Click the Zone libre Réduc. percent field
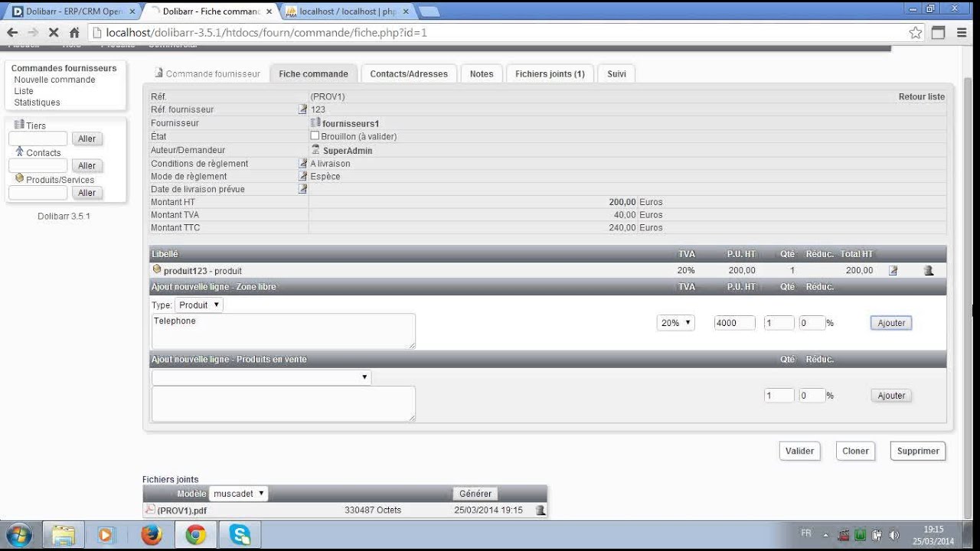 pos(812,323)
